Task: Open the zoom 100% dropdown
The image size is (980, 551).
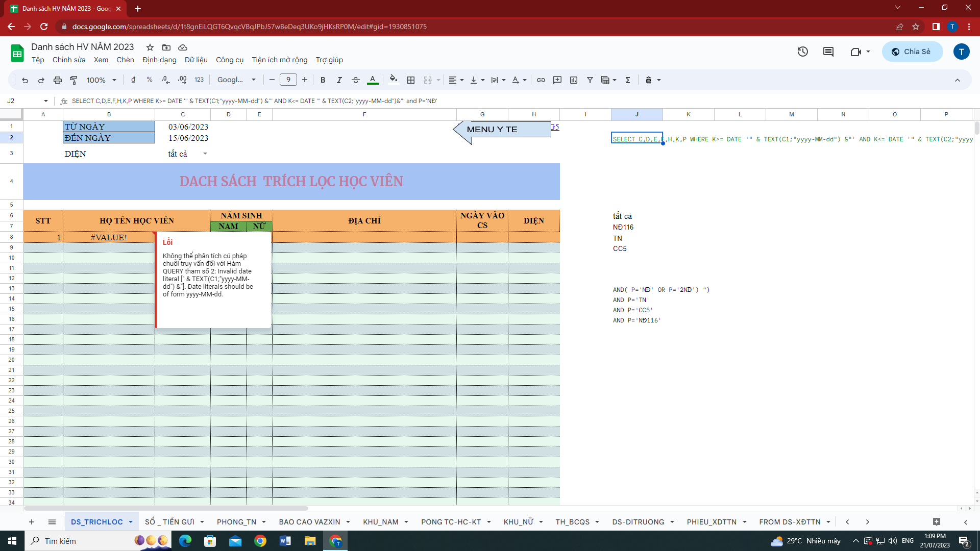Action: pyautogui.click(x=101, y=80)
